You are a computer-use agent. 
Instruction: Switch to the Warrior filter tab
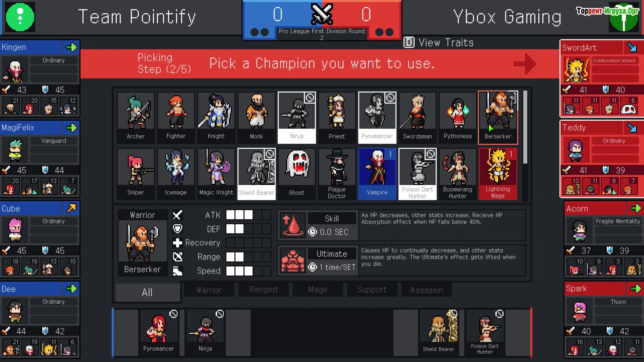coord(209,290)
